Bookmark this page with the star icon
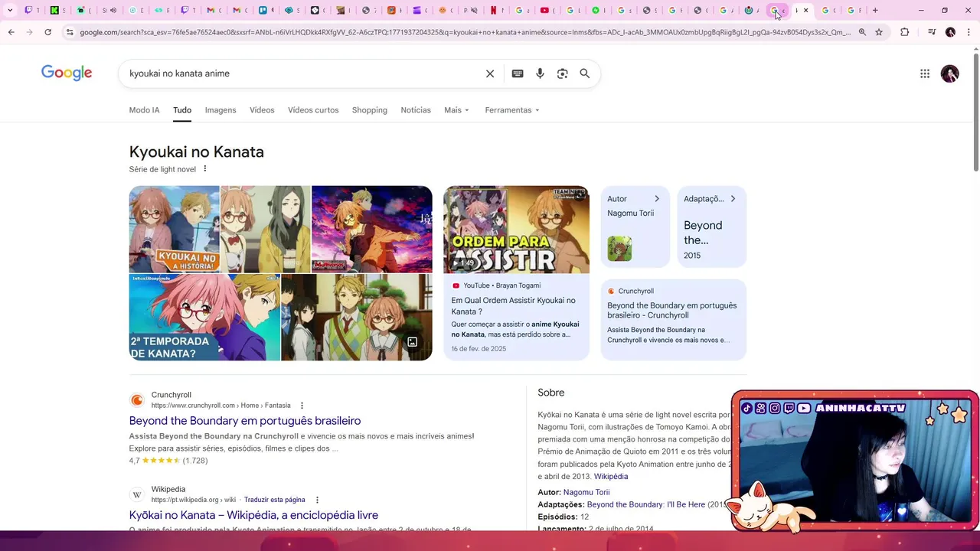Screen dimensions: 980x551 coord(879,32)
